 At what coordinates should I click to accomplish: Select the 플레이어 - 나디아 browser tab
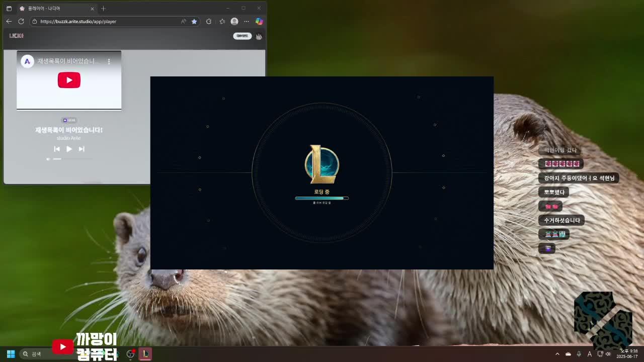(56, 9)
